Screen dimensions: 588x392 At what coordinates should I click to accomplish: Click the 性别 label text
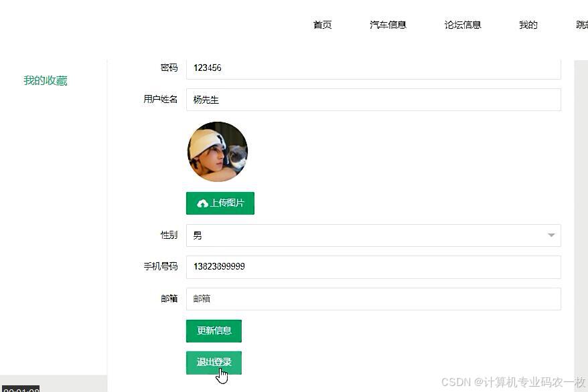tap(169, 235)
